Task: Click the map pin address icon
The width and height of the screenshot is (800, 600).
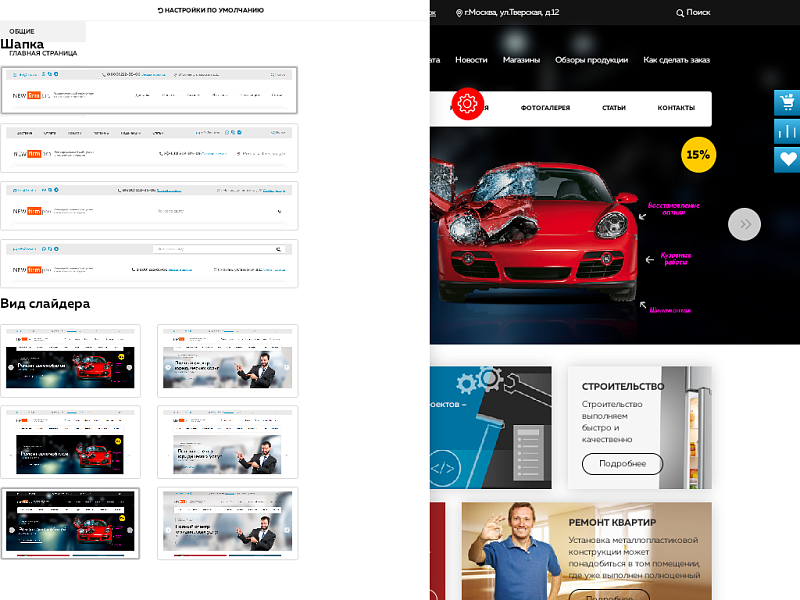Action: 459,13
